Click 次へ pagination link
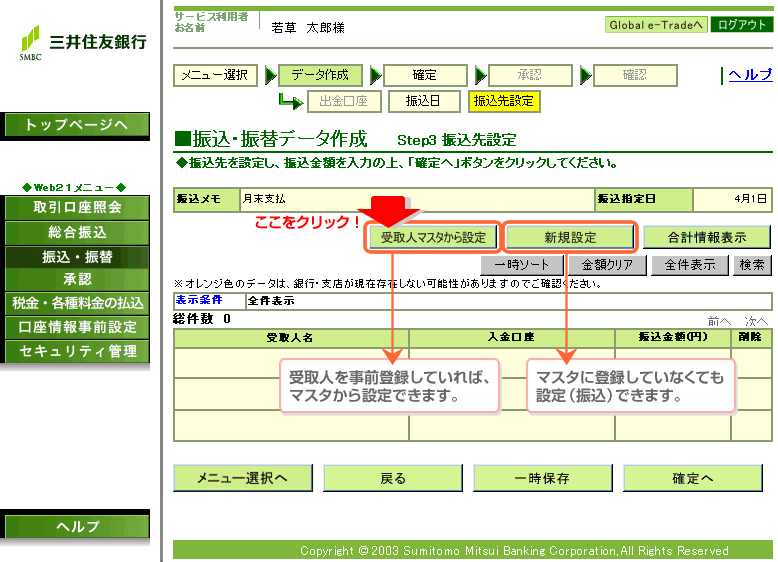The image size is (778, 562). tap(756, 321)
